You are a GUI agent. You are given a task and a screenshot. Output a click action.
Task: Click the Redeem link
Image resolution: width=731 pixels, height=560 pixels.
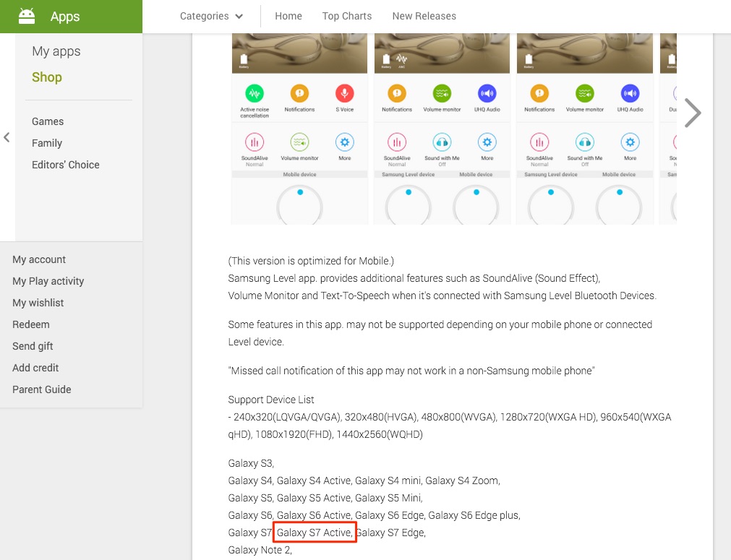(31, 324)
